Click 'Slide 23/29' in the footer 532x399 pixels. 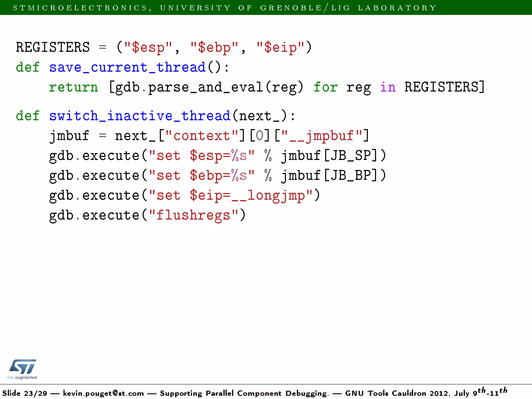click(25, 393)
